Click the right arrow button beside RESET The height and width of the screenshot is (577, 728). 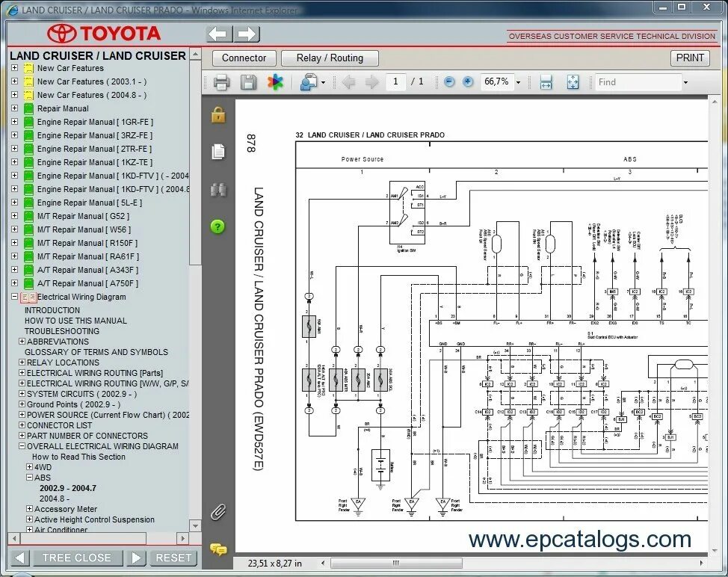coord(136,558)
